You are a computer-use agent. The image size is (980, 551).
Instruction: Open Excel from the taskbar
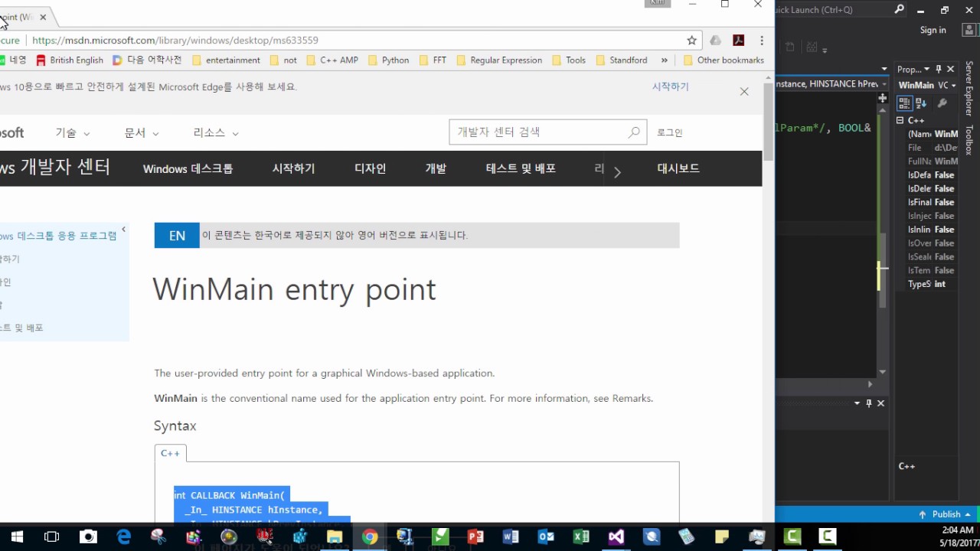tap(581, 536)
